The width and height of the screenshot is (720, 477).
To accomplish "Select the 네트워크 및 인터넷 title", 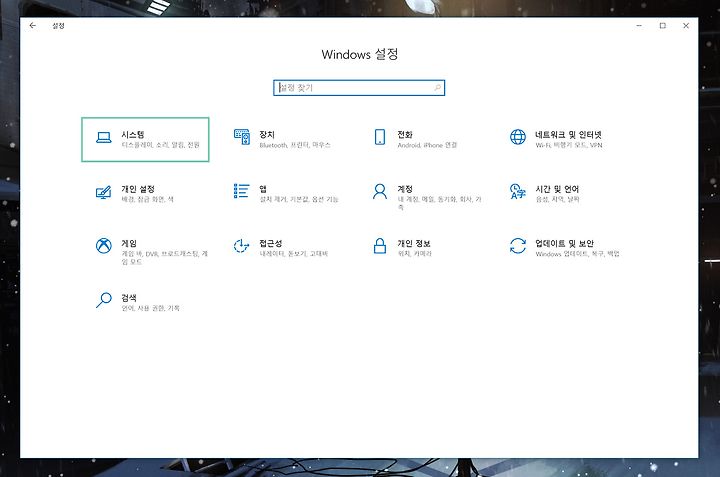I will point(568,135).
